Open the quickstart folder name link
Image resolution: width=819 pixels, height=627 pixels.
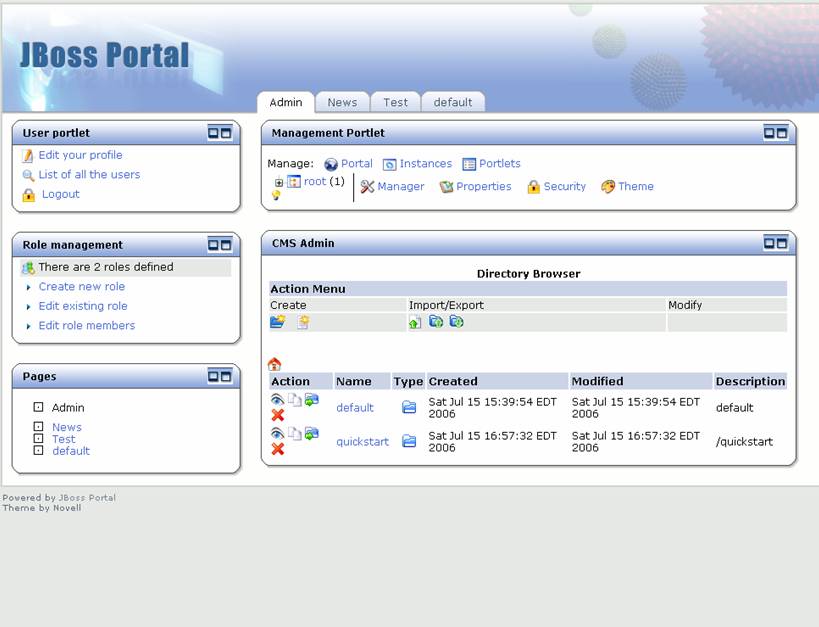pos(362,442)
